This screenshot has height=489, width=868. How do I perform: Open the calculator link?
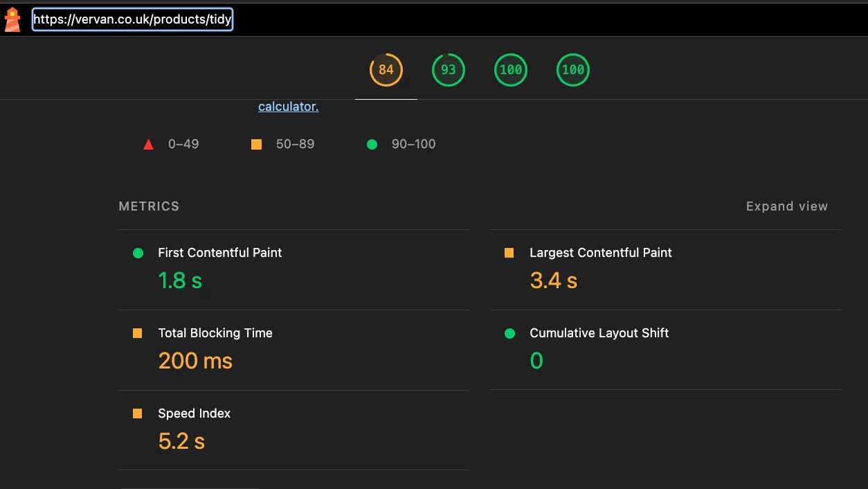[288, 107]
